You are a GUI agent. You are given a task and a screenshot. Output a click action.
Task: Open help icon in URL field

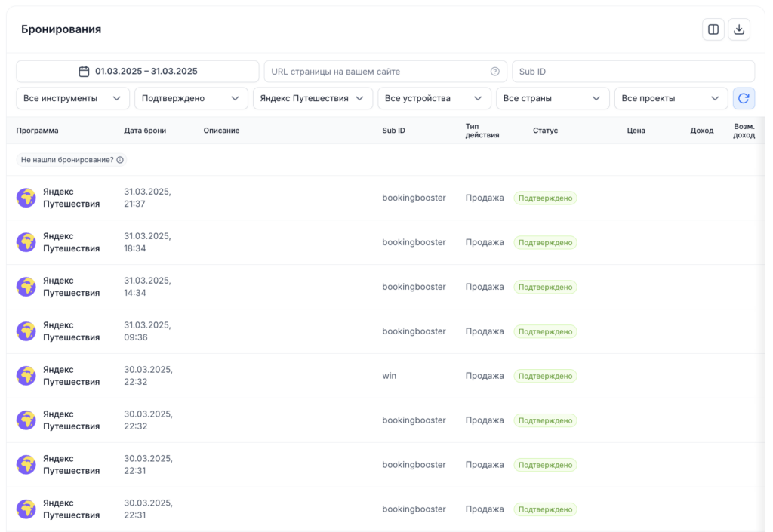[495, 72]
